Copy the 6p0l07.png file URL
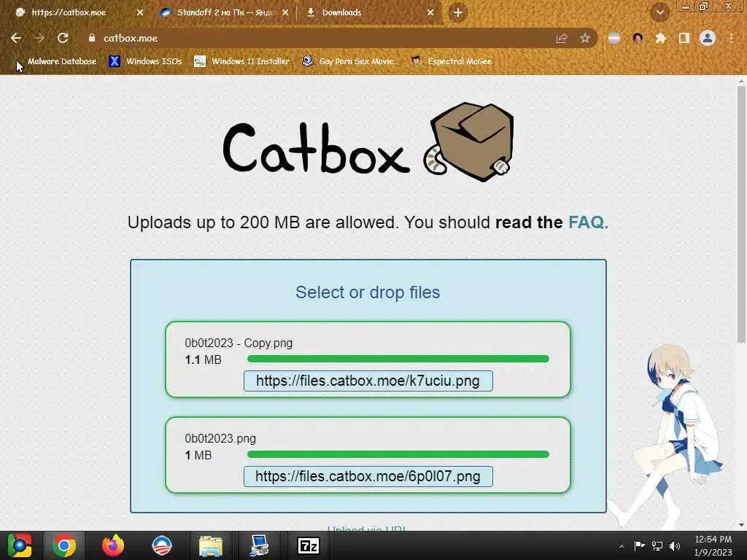Image resolution: width=747 pixels, height=560 pixels. pos(368,477)
